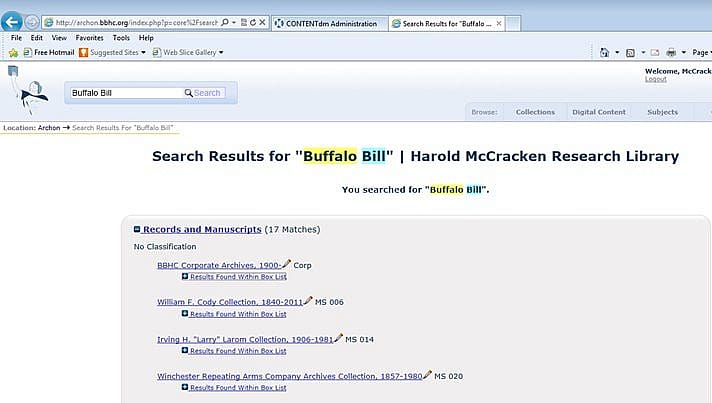Open the Tools menu
Image resolution: width=712 pixels, height=403 pixels.
pyautogui.click(x=121, y=38)
